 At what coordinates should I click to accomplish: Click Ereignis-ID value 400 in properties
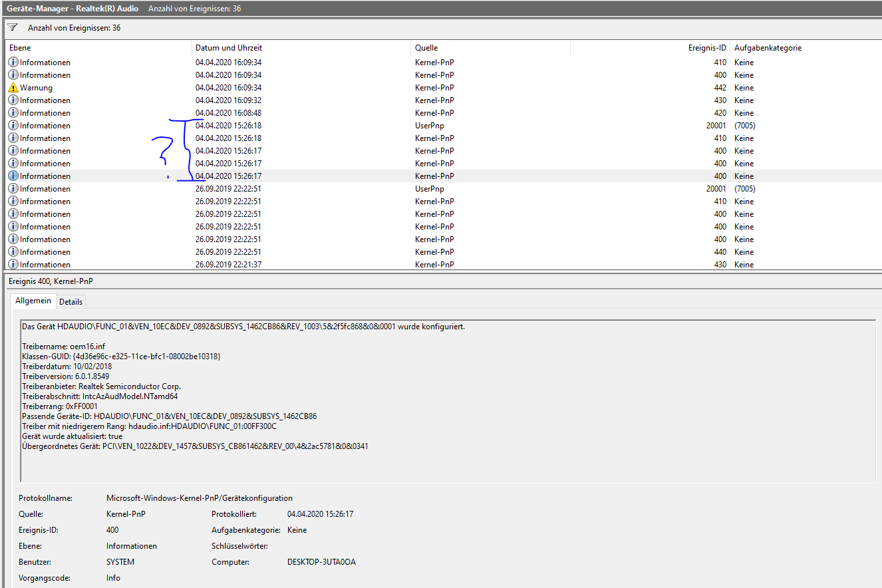pos(112,530)
